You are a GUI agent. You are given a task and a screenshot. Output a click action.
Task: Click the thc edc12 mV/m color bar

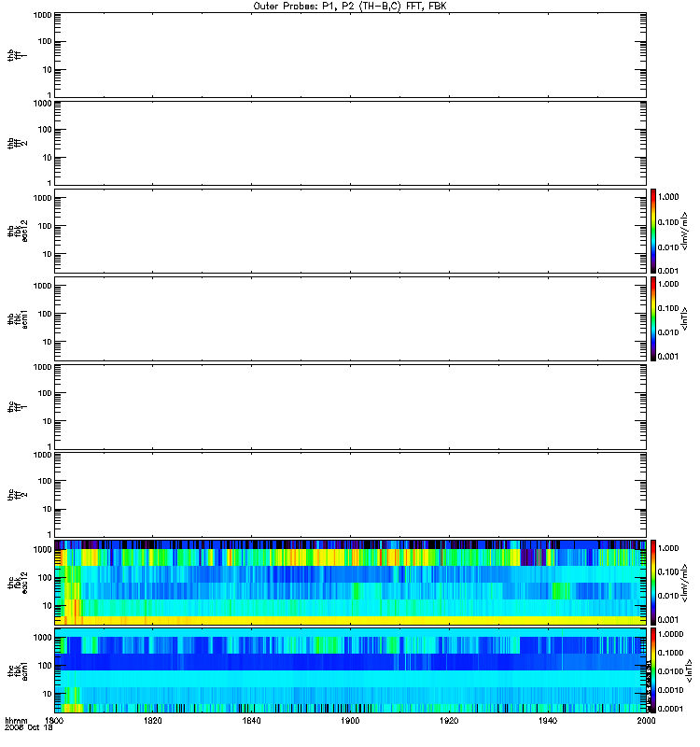[x=653, y=583]
